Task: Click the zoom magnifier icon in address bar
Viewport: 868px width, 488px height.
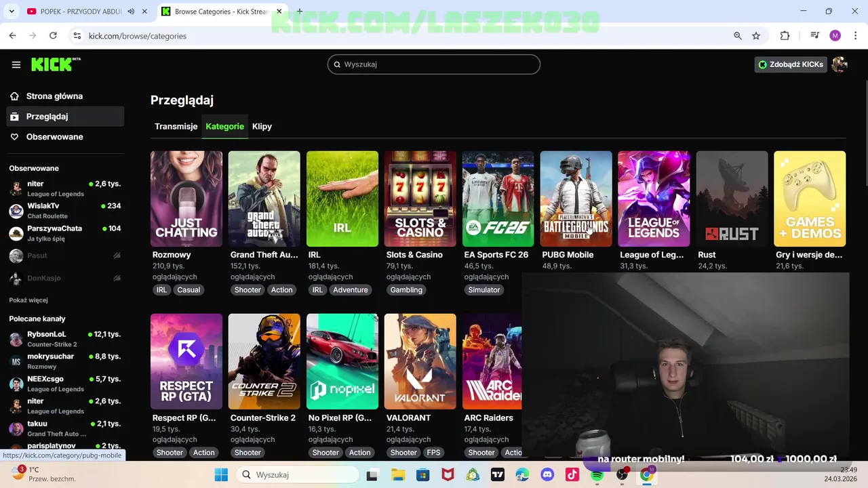Action: point(738,36)
